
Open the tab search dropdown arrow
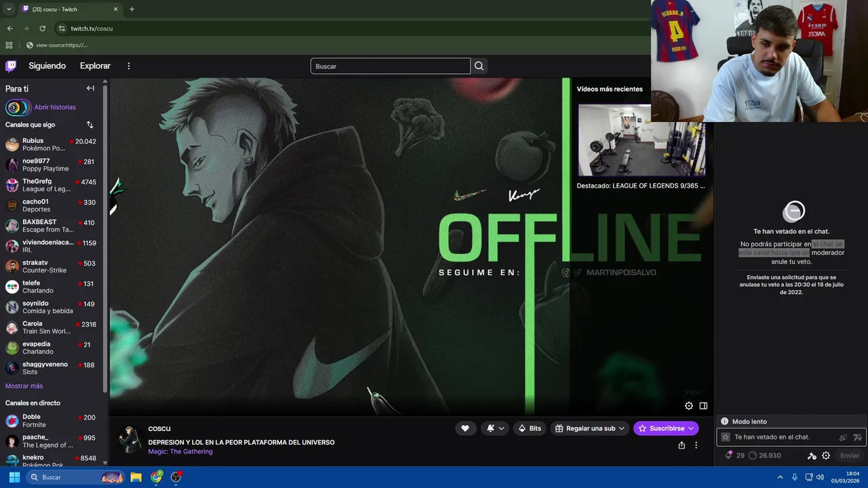[9, 9]
